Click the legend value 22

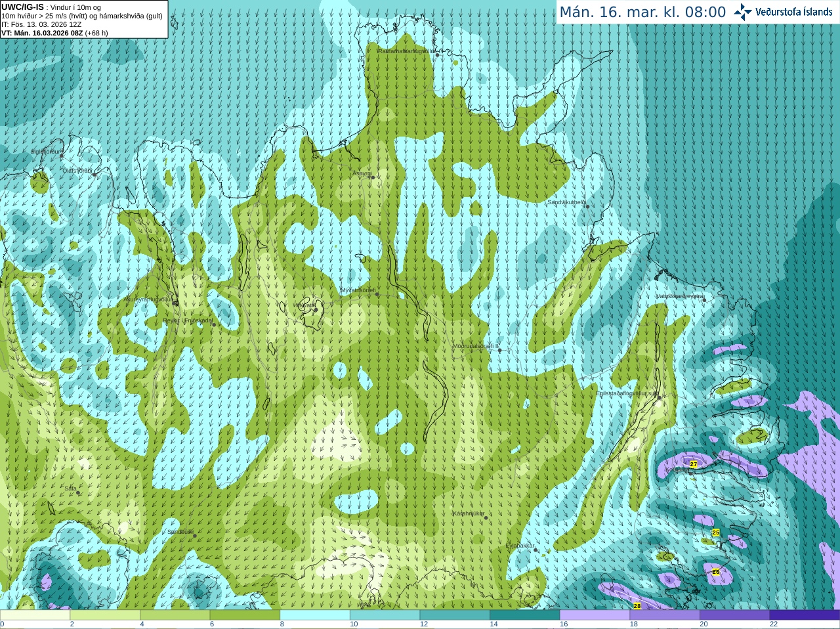click(774, 624)
